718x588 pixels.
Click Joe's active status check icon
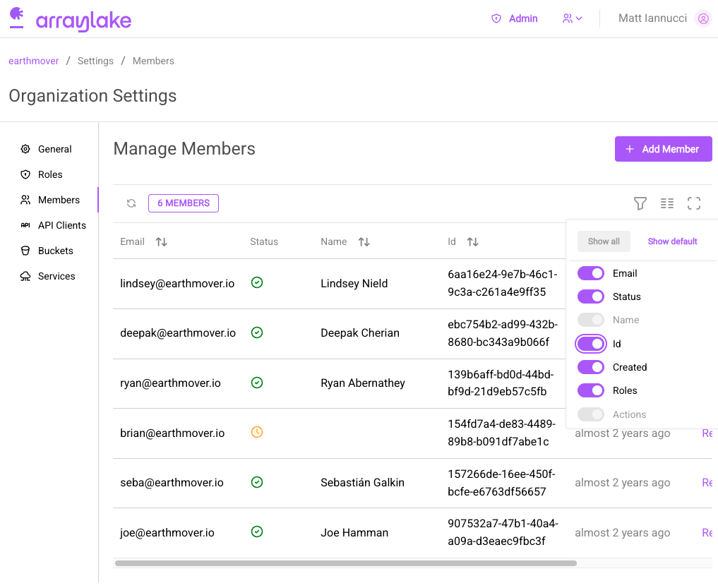[257, 532]
